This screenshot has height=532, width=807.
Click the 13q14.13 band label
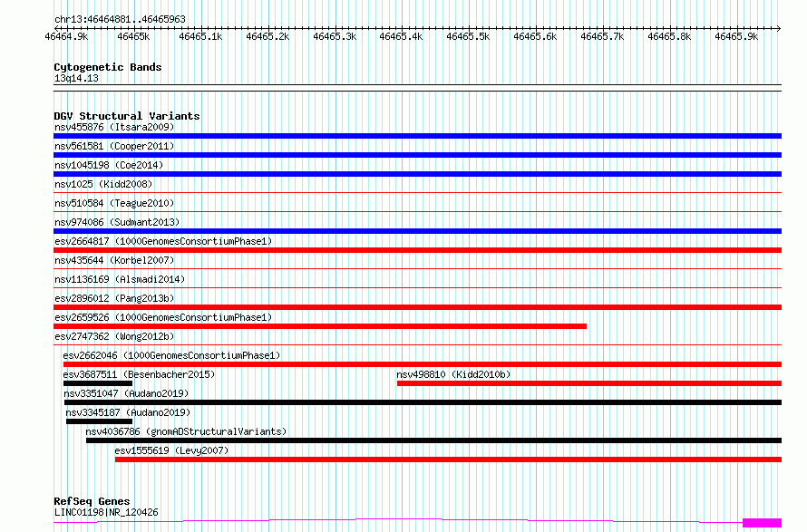[76, 78]
